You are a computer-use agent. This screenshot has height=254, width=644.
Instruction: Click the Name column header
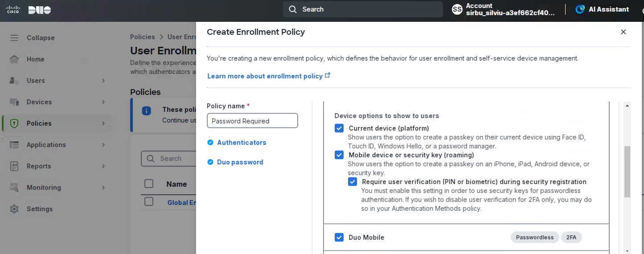[x=176, y=184]
